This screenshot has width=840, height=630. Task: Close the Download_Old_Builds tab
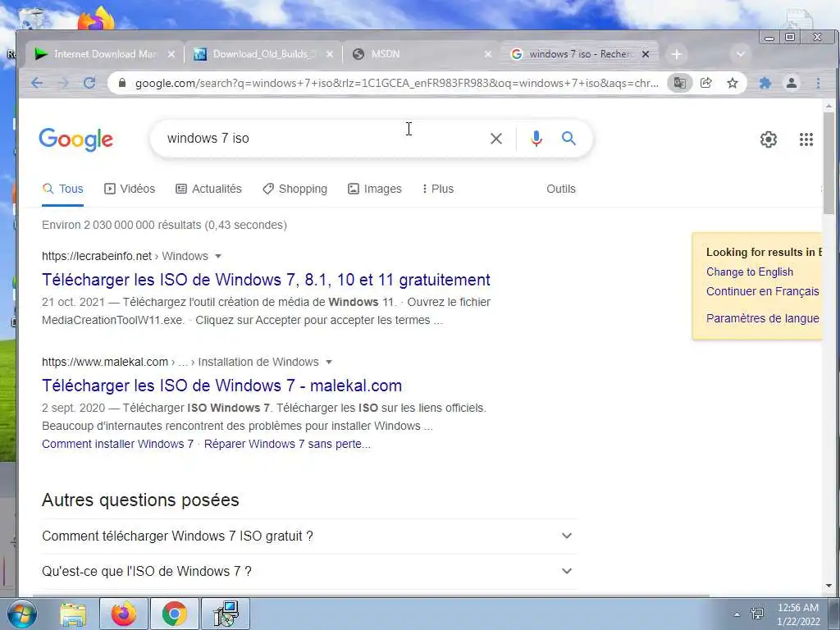point(330,54)
